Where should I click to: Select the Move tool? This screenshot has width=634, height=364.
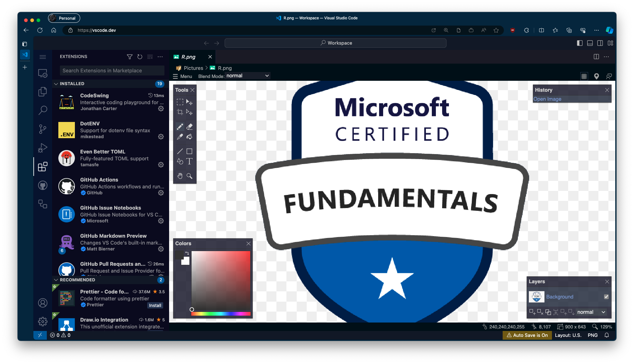[x=189, y=102]
